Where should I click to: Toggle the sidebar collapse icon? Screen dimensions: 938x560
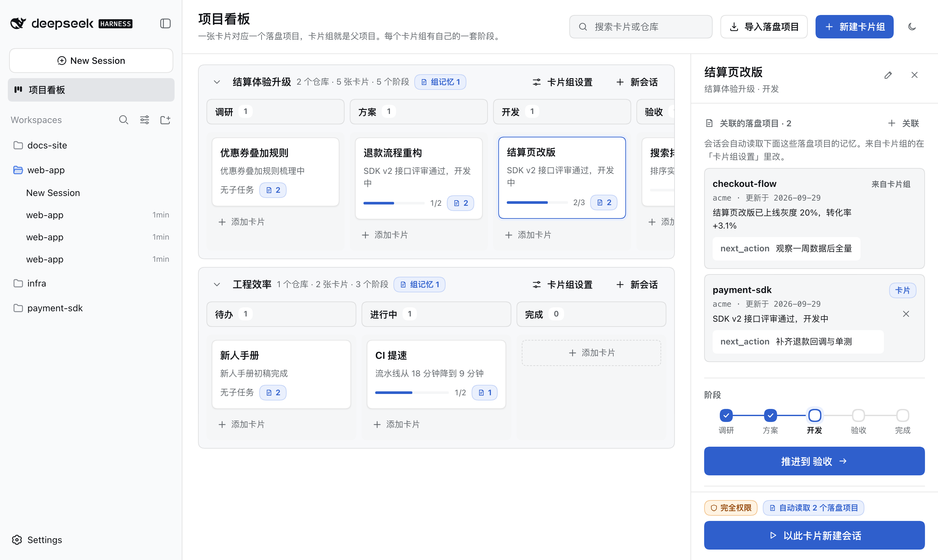(165, 23)
